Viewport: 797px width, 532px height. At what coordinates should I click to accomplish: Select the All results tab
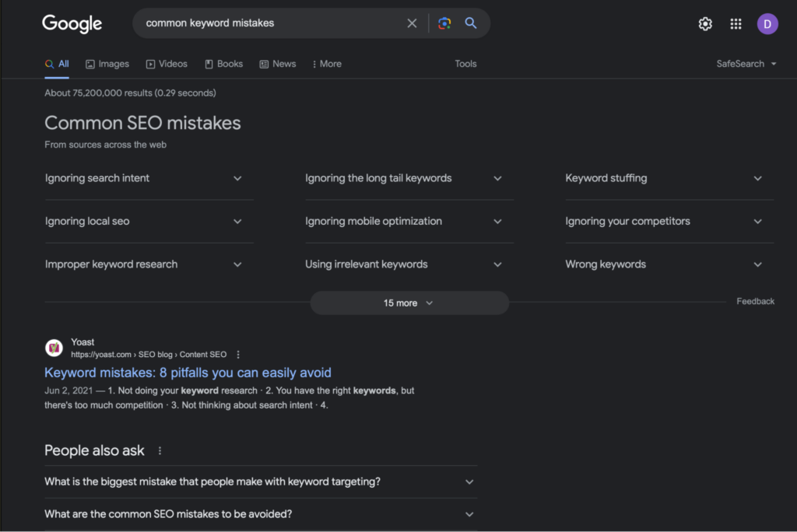click(x=57, y=64)
